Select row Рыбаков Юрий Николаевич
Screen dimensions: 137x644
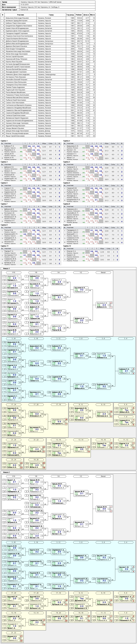48,100
